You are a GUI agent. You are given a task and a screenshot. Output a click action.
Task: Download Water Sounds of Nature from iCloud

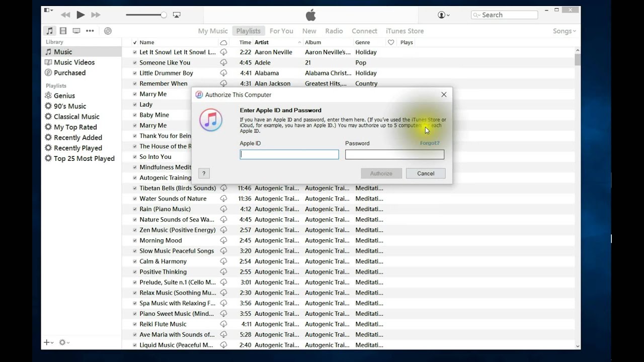(x=223, y=199)
